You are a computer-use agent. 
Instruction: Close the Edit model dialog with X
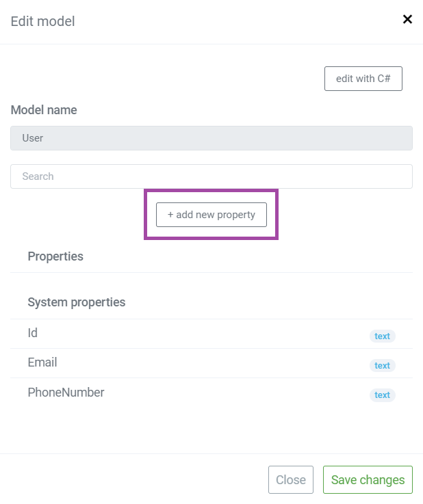click(407, 19)
